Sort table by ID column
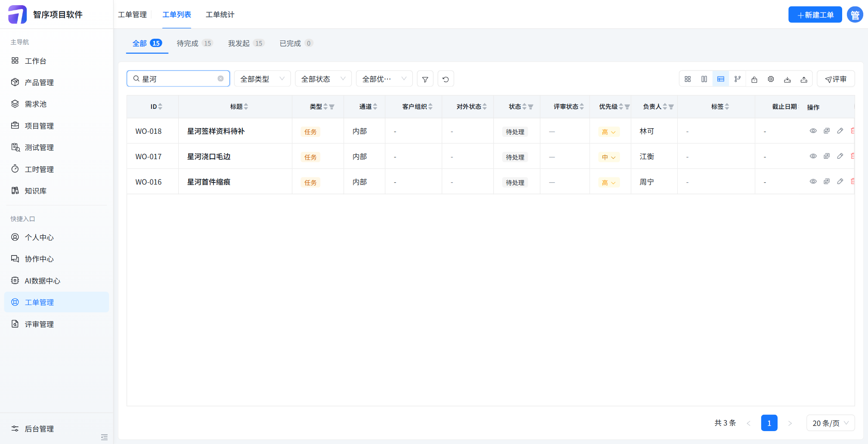The height and width of the screenshot is (444, 868). click(x=160, y=107)
